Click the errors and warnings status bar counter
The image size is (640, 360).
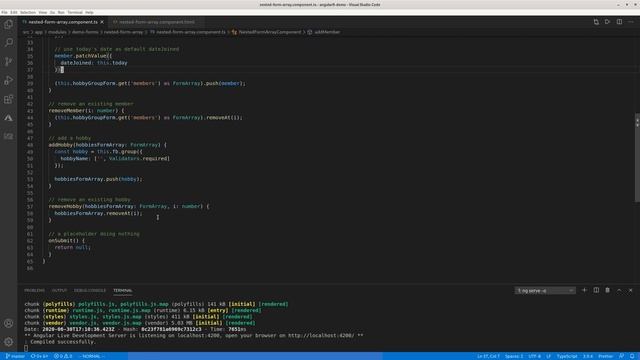click(63, 356)
